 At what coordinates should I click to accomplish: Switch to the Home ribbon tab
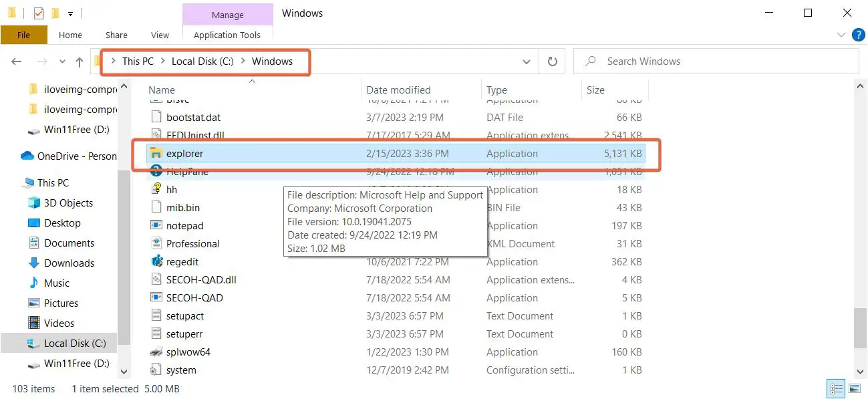[x=70, y=35]
